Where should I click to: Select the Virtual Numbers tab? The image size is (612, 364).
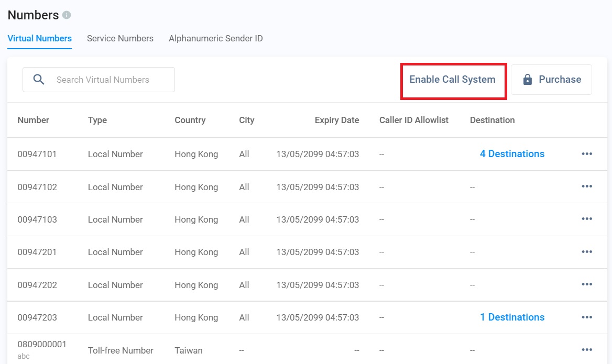tap(40, 38)
